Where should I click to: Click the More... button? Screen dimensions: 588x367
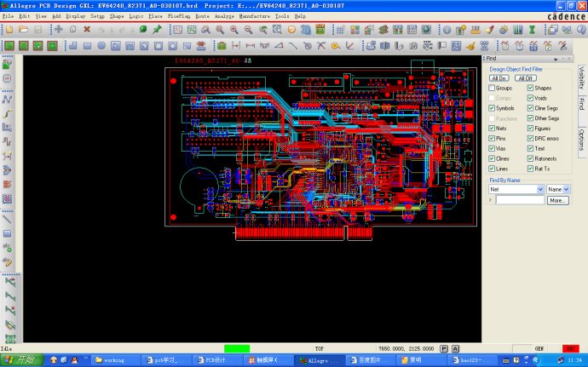[557, 200]
